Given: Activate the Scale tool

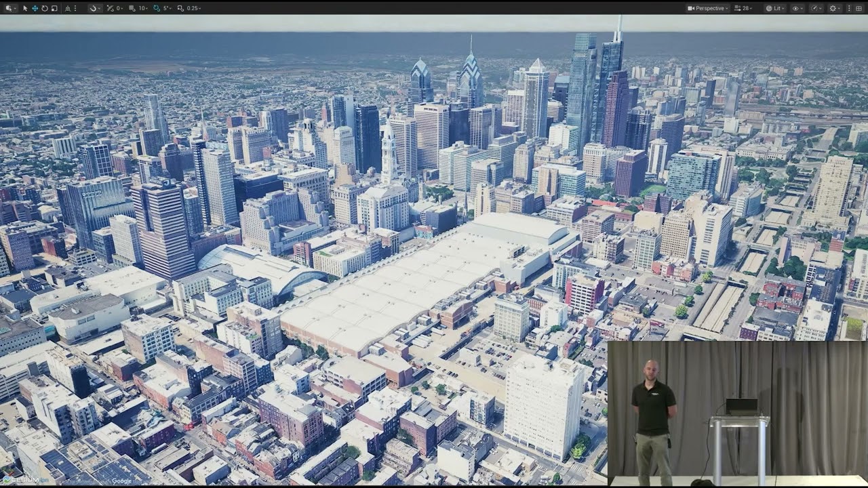Looking at the screenshot, I should coord(54,8).
